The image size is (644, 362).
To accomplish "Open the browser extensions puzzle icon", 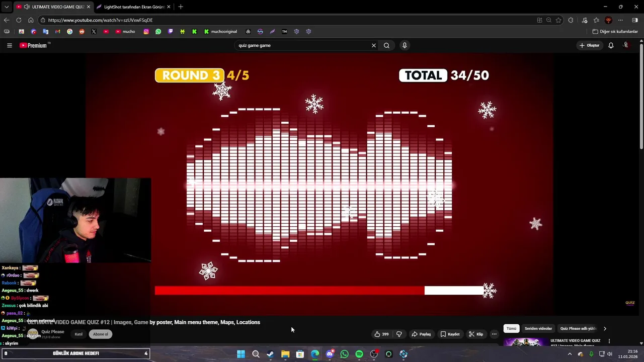I will (x=571, y=20).
